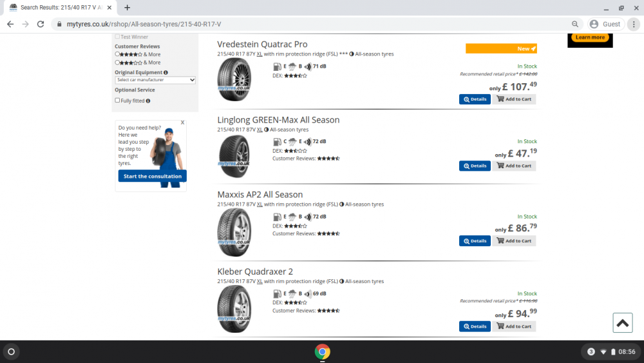644x363 pixels.
Task: Go forward using the browser forward arrow
Action: [26, 25]
